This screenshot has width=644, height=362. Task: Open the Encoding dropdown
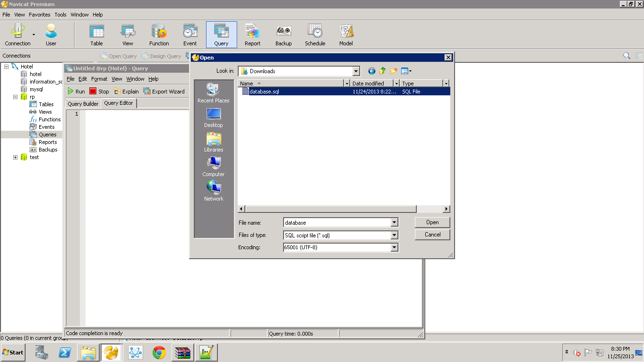395,247
